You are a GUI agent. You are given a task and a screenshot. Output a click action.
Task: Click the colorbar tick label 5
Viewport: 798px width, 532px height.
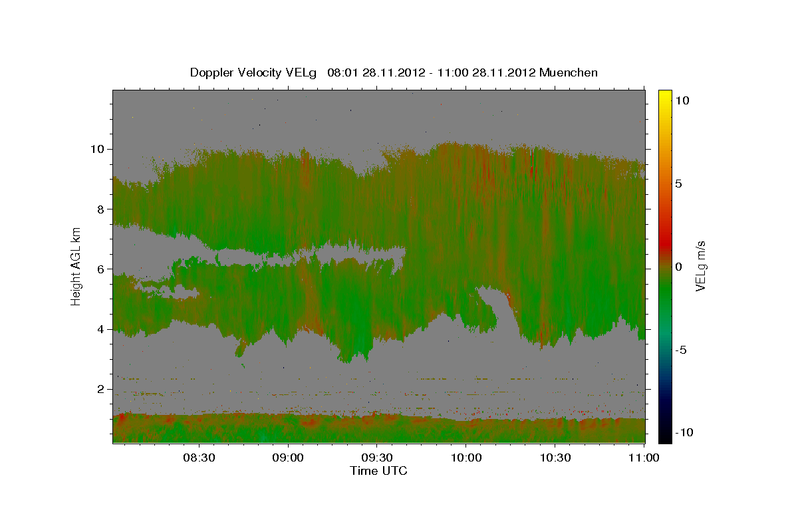pyautogui.click(x=679, y=184)
